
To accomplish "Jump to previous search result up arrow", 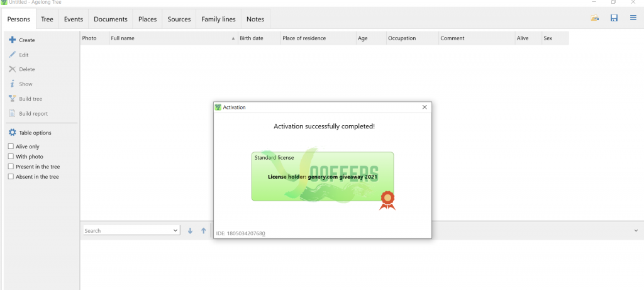I will click(x=203, y=231).
